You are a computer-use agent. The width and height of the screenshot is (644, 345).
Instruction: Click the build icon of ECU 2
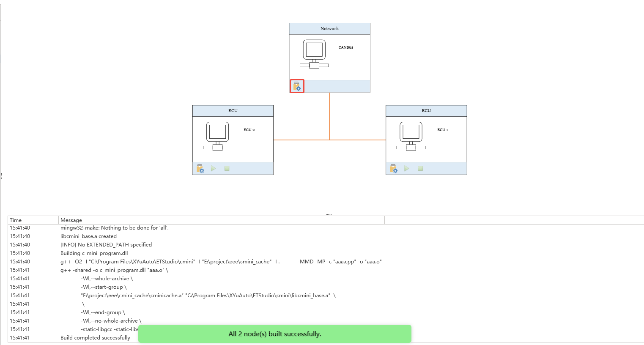[x=200, y=169]
